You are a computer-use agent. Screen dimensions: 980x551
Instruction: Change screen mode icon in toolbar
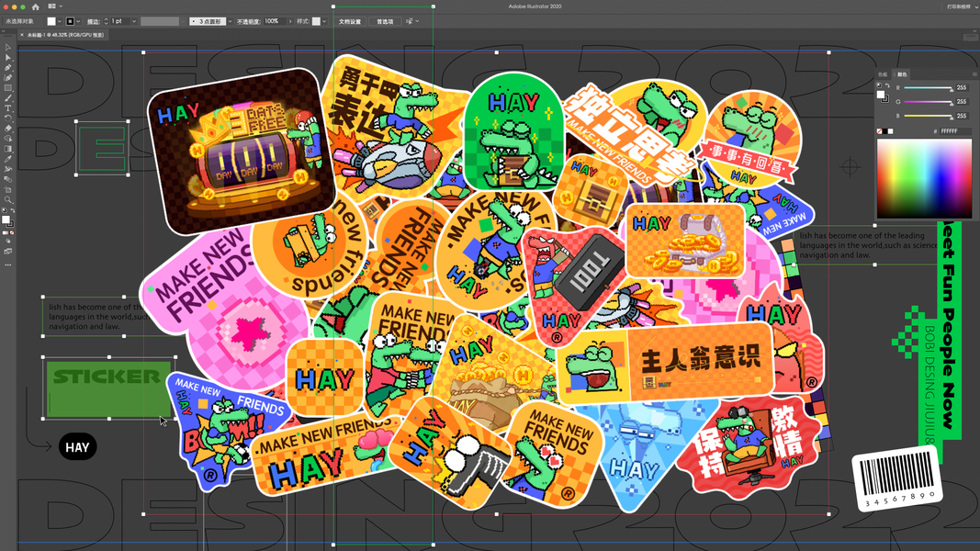tap(8, 251)
